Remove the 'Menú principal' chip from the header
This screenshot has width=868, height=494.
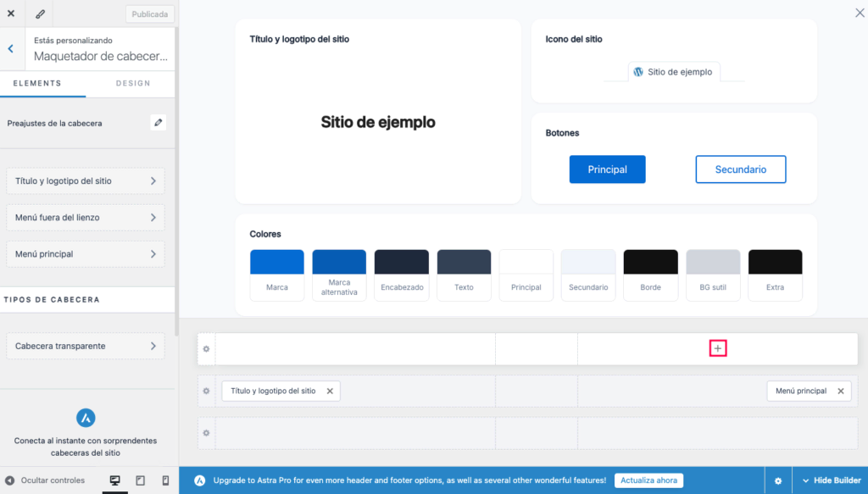click(x=841, y=391)
